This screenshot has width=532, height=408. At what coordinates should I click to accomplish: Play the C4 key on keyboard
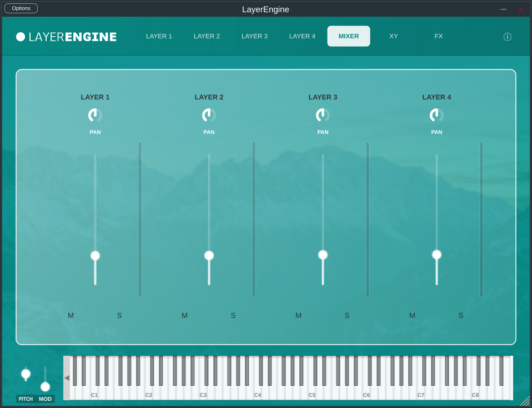[257, 394]
